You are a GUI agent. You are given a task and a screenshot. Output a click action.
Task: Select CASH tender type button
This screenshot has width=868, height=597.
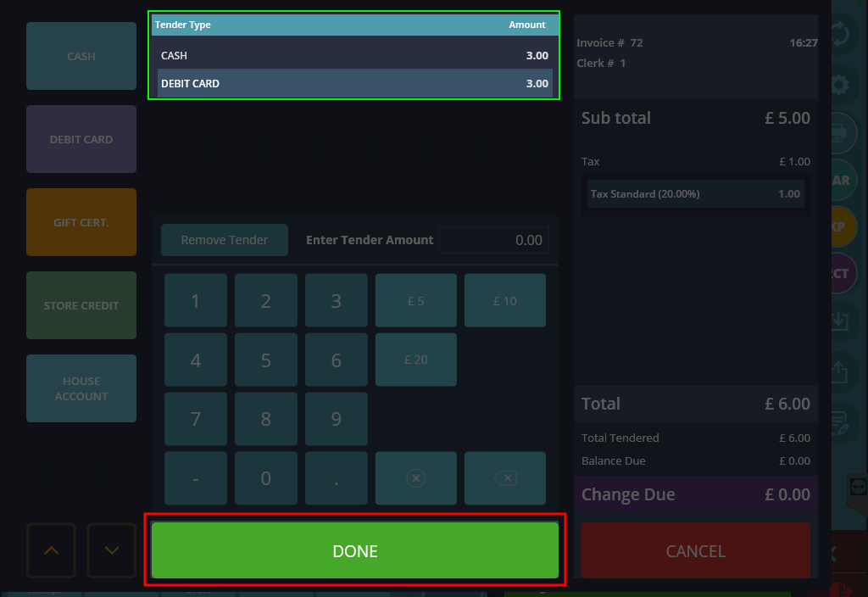pos(81,56)
